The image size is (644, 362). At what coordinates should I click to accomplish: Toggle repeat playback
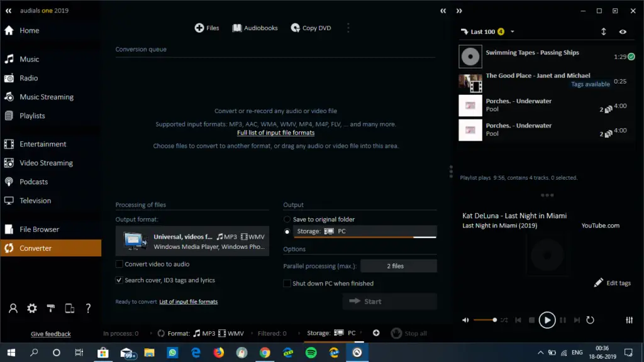pyautogui.click(x=590, y=320)
